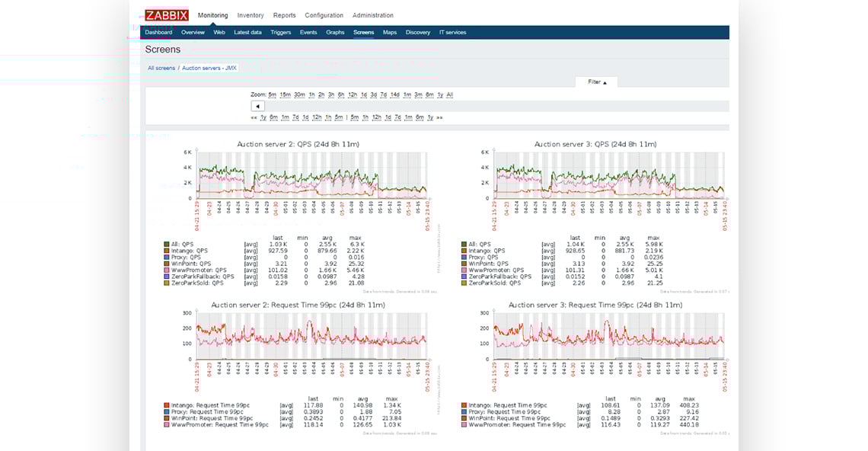Open the IT services submenu
Viewport: 868px width, 451px height.
(x=452, y=32)
